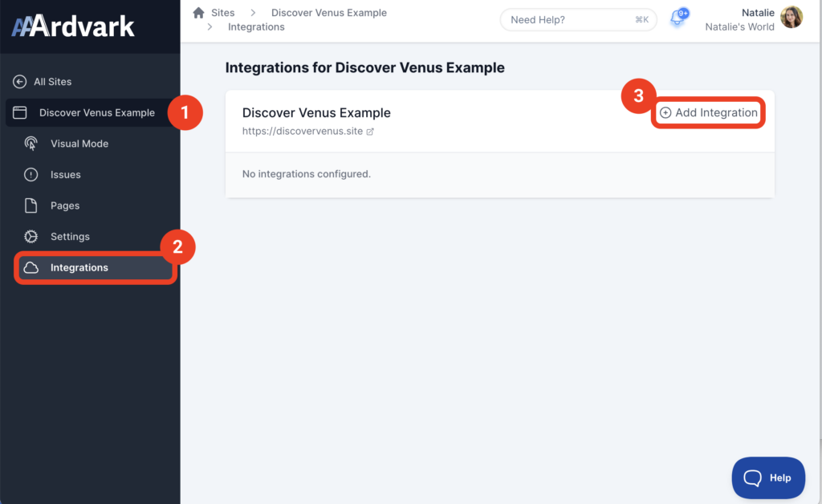Open the Help chat button
The image size is (822, 504).
768,478
